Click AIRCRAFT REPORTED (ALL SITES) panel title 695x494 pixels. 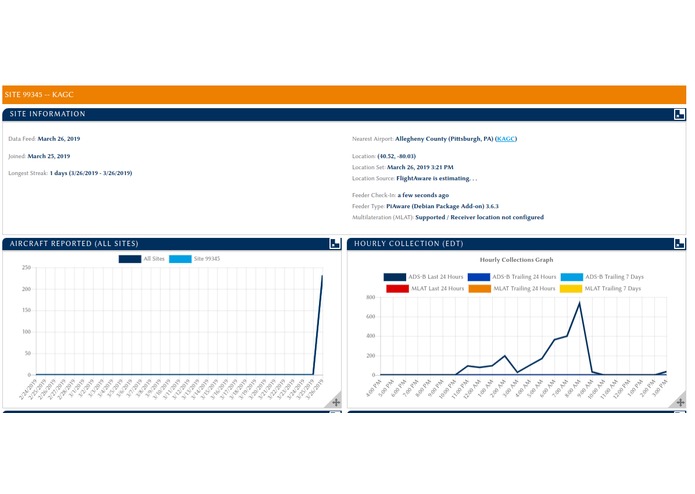coord(74,244)
